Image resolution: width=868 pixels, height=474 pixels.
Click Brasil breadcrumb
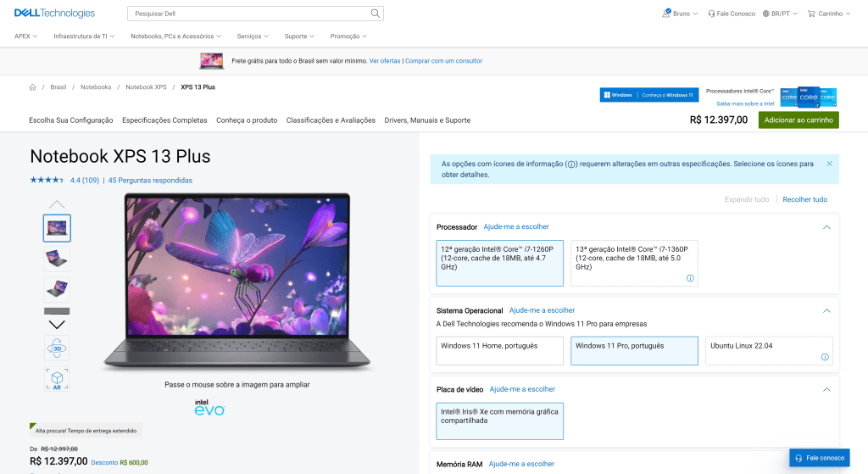click(58, 87)
